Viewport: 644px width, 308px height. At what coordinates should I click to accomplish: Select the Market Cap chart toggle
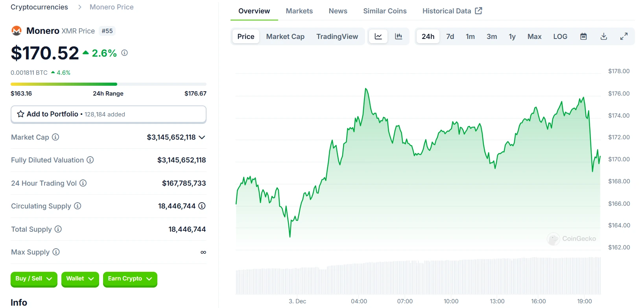point(285,37)
